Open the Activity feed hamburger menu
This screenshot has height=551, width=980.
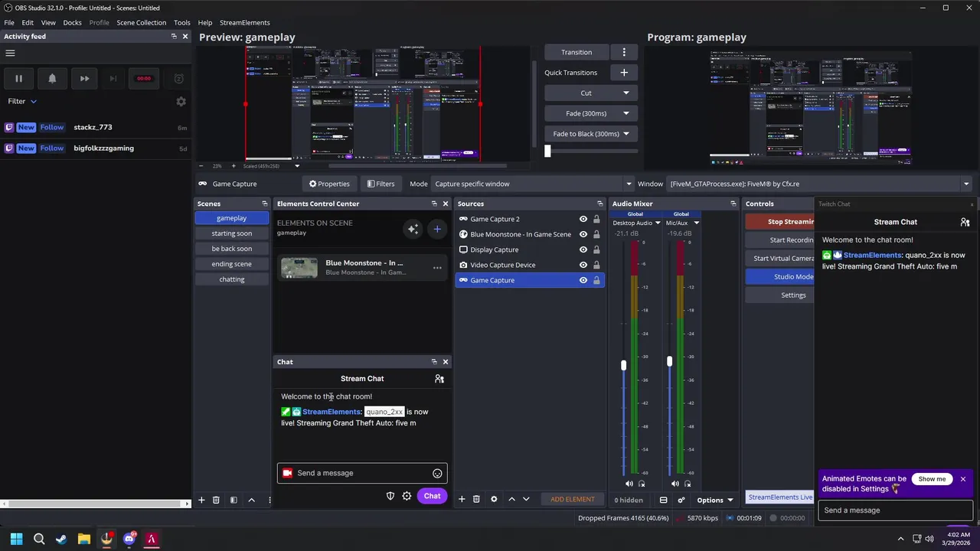[x=10, y=53]
